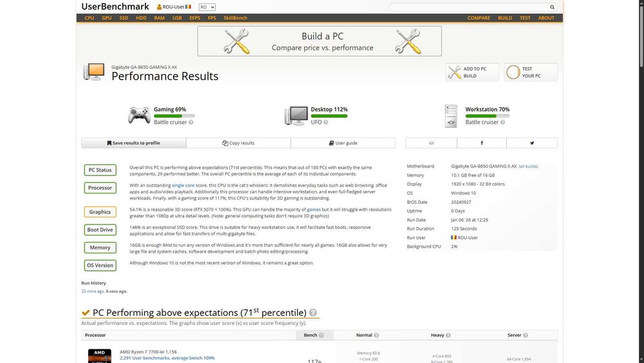Open the BUILD page

(505, 18)
